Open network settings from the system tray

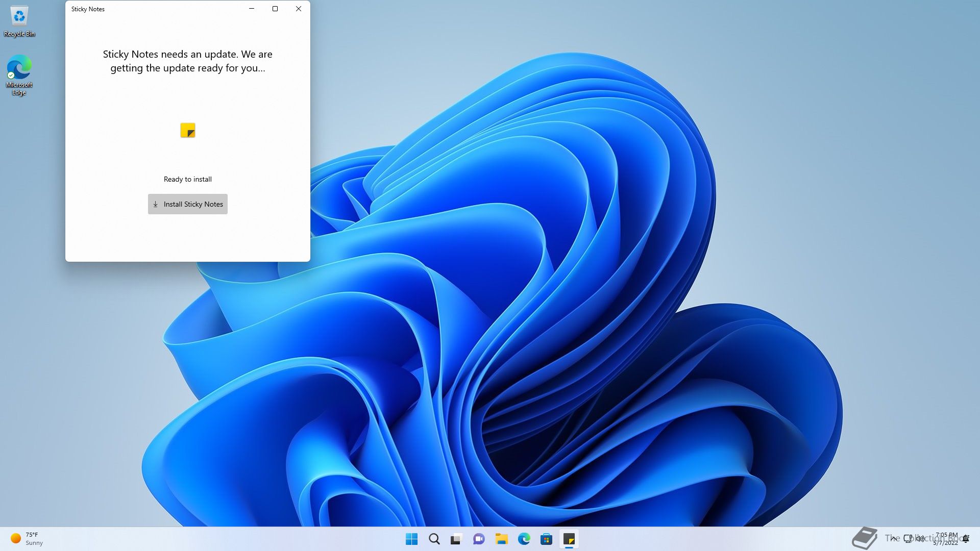[x=908, y=539]
